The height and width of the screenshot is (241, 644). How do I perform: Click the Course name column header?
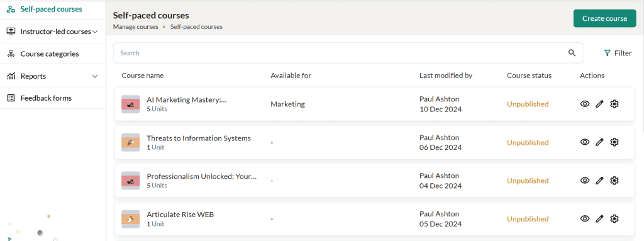[x=143, y=76]
